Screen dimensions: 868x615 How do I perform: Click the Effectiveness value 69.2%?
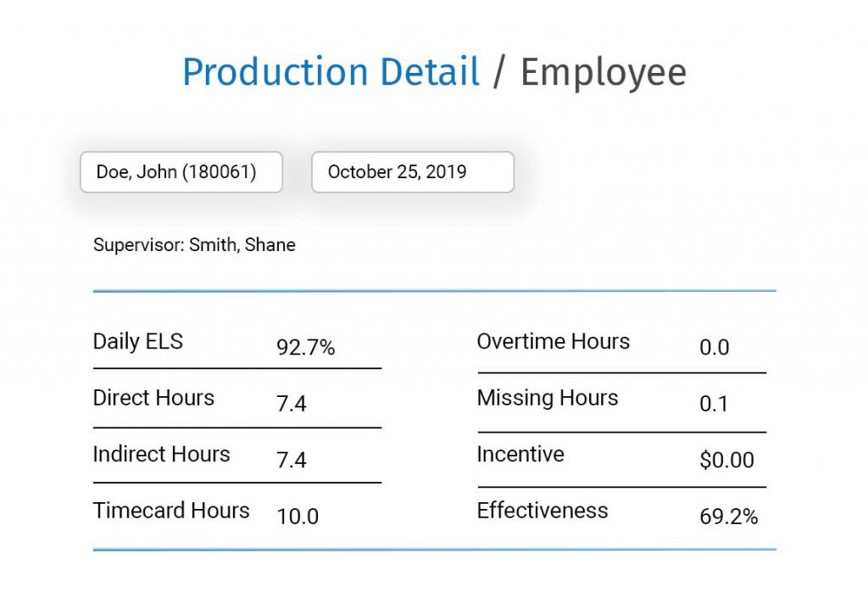point(728,516)
